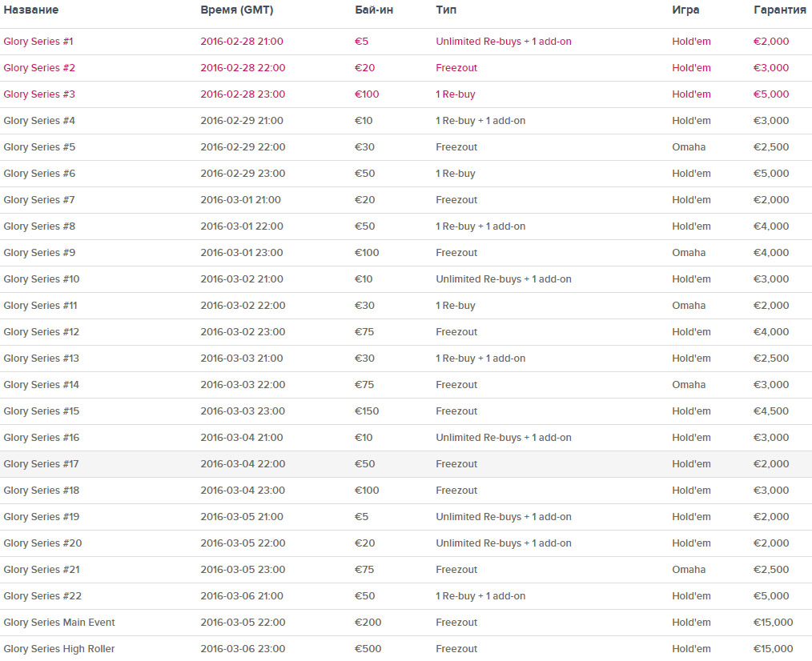Click the 2016-03-04 21:00 time cell
The height and width of the screenshot is (661, 812).
click(x=242, y=438)
